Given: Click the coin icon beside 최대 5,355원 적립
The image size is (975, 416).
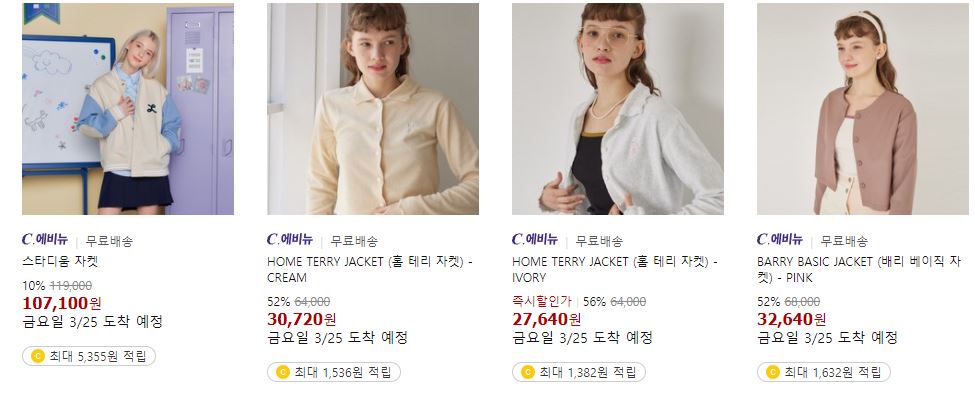Looking at the screenshot, I should coord(38,356).
